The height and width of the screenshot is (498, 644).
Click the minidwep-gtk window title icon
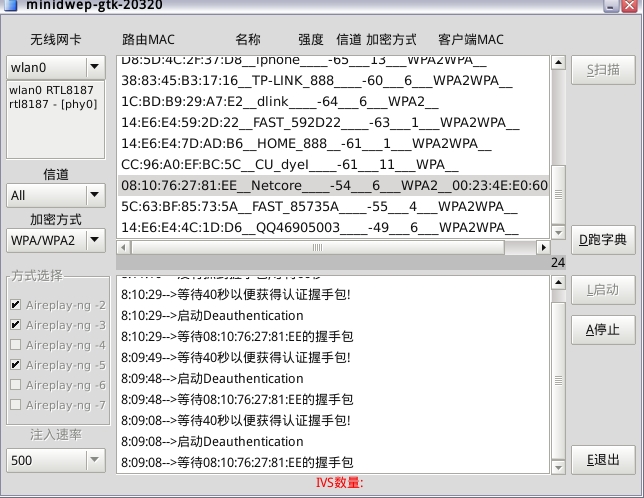coord(10,4)
